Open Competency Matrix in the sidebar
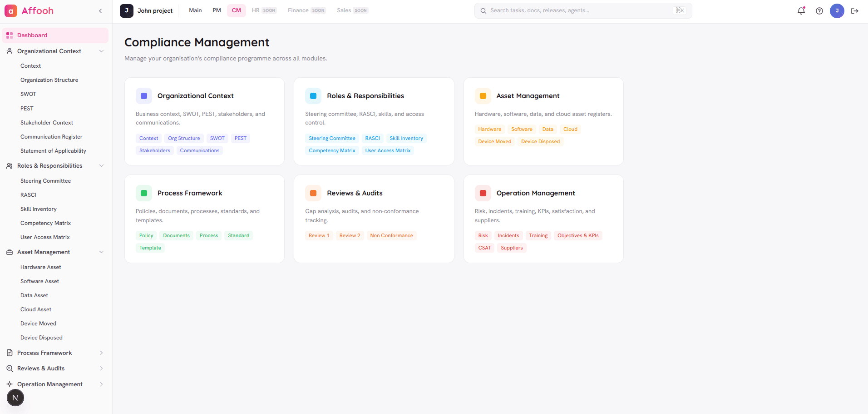The width and height of the screenshot is (868, 414). click(45, 223)
